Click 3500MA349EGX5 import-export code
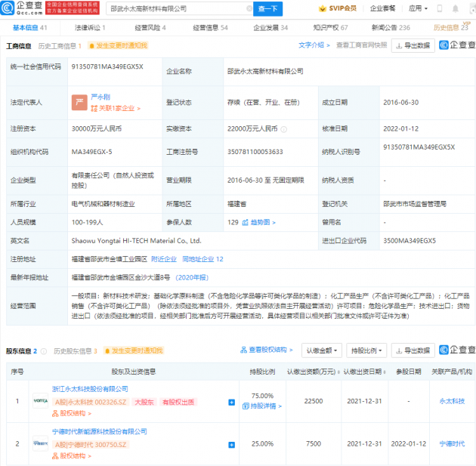 click(410, 241)
